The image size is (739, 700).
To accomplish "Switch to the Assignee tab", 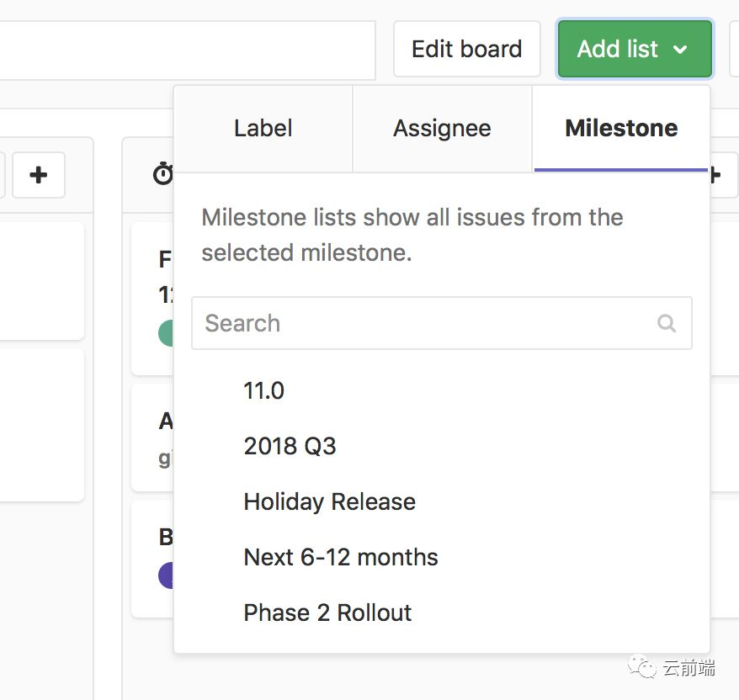I will (441, 128).
